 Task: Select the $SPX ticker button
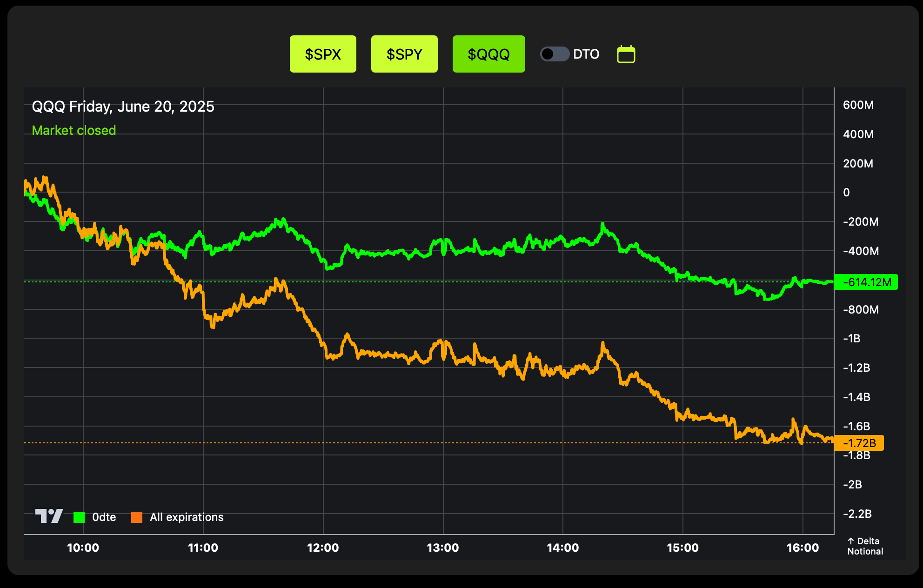(323, 54)
